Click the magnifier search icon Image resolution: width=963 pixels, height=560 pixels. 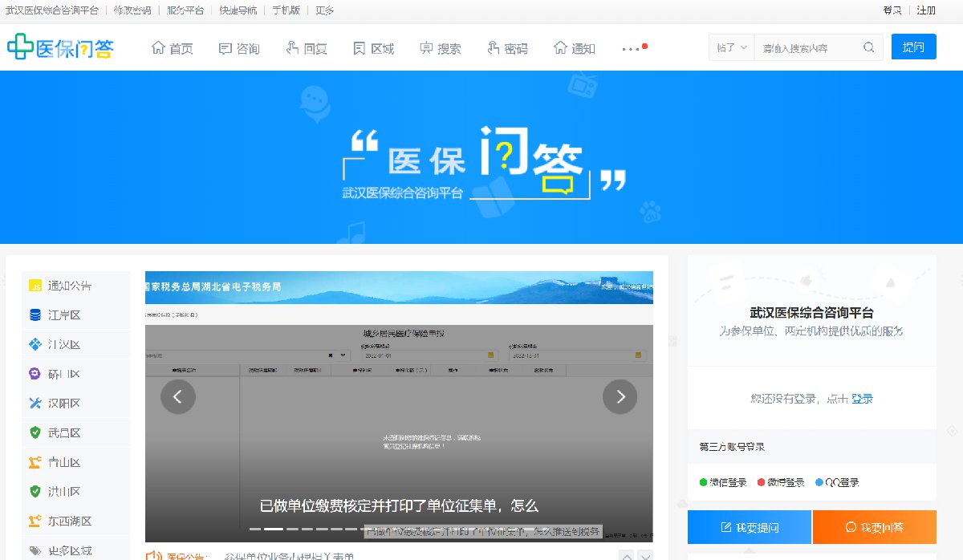point(868,47)
